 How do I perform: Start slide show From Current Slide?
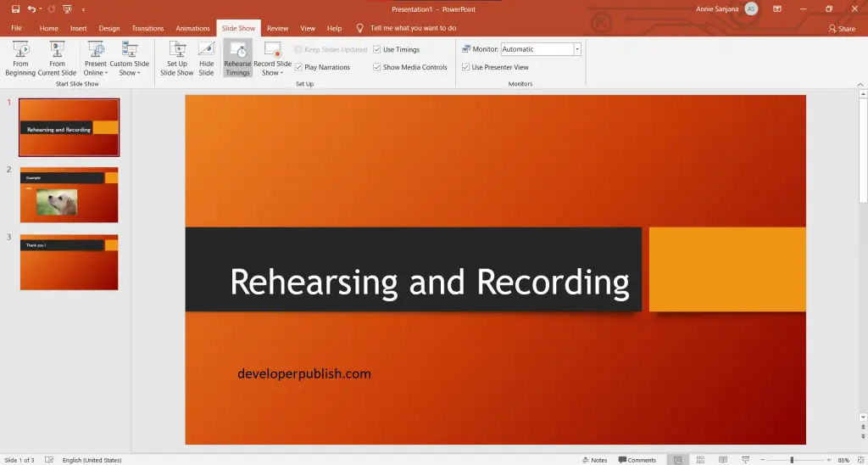[x=57, y=59]
